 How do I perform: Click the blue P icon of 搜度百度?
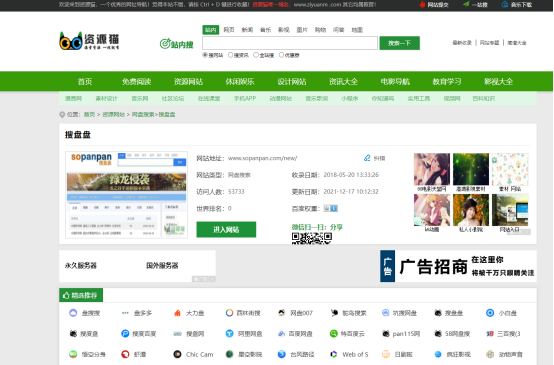coord(125,333)
